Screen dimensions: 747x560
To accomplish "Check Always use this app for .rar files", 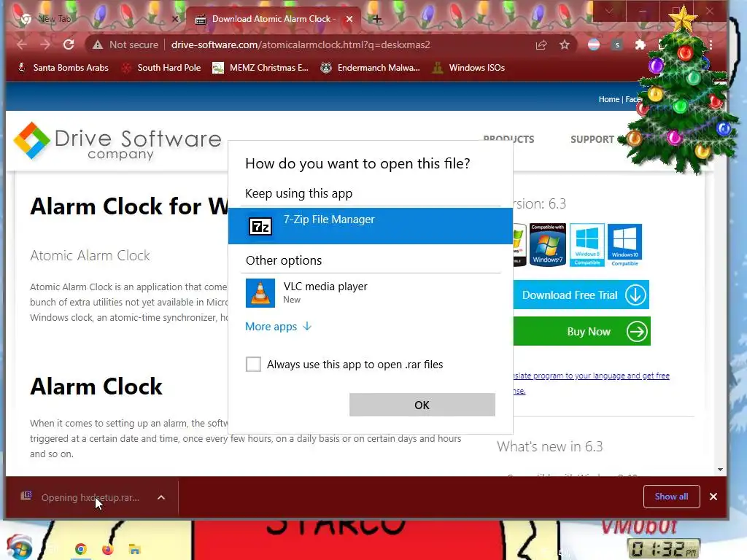I will point(253,365).
